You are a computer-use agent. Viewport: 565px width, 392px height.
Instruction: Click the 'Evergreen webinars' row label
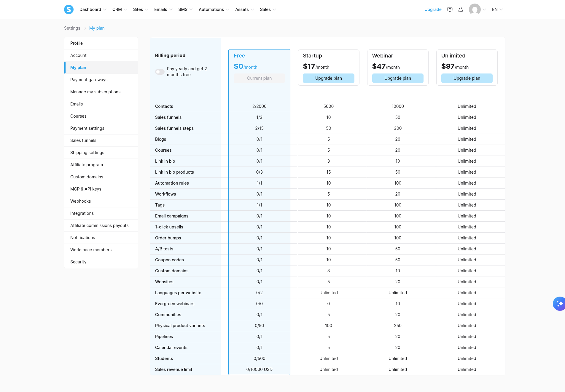pyautogui.click(x=175, y=304)
